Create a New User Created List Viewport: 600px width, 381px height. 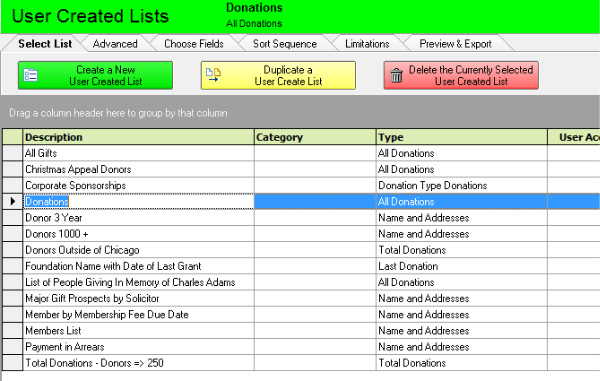pyautogui.click(x=95, y=75)
